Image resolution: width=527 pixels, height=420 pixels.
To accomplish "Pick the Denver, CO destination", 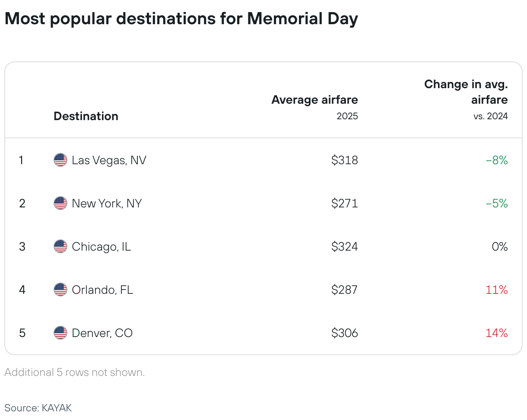I will coord(102,333).
